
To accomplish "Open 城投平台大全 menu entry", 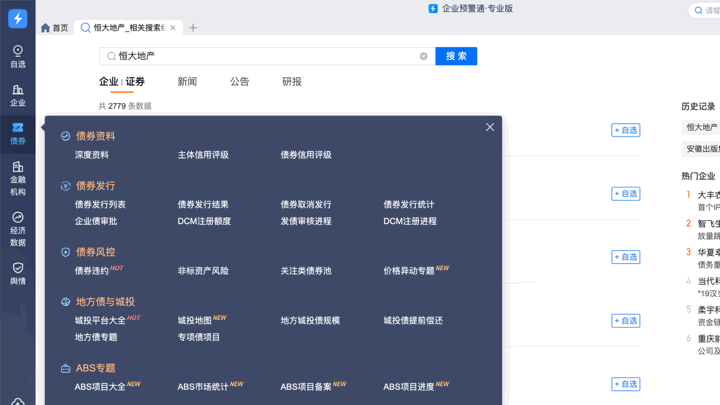I will [100, 321].
